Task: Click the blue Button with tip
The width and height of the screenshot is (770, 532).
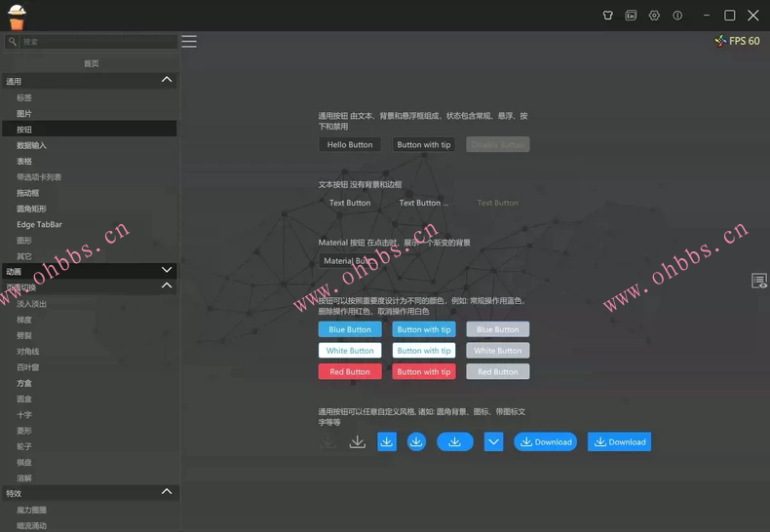Action: coord(424,329)
